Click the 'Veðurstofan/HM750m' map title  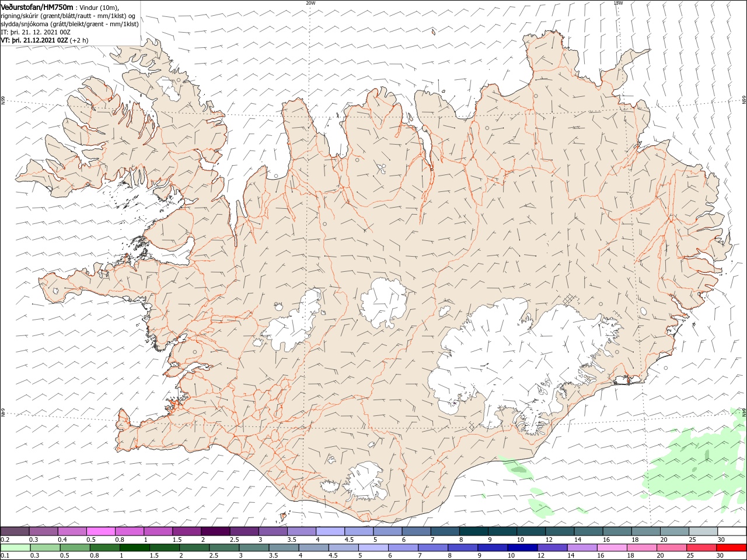point(37,7)
